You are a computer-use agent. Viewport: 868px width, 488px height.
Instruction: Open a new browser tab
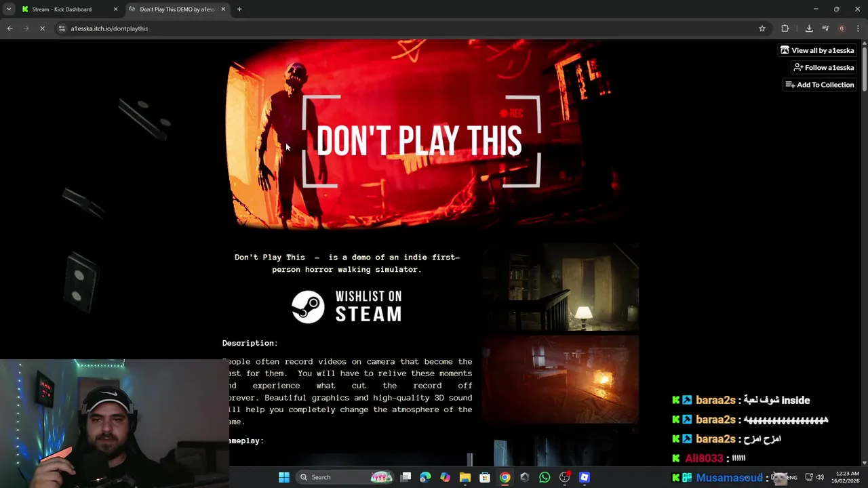[239, 9]
